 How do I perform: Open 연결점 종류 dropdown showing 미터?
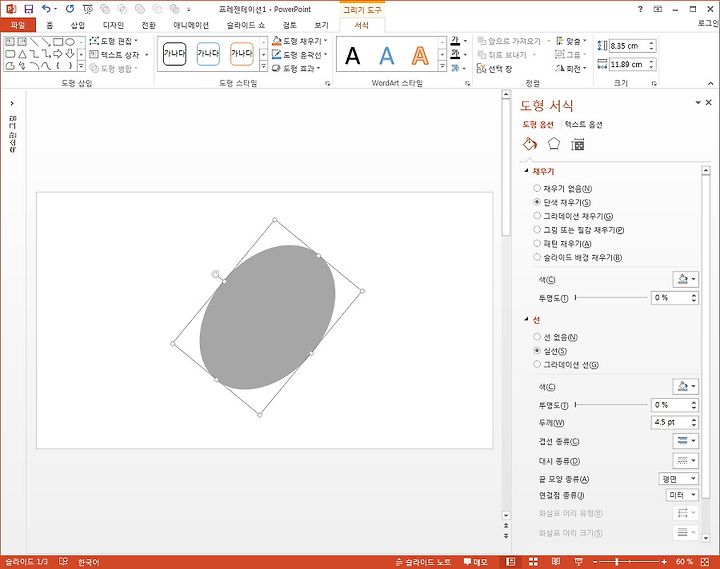682,495
